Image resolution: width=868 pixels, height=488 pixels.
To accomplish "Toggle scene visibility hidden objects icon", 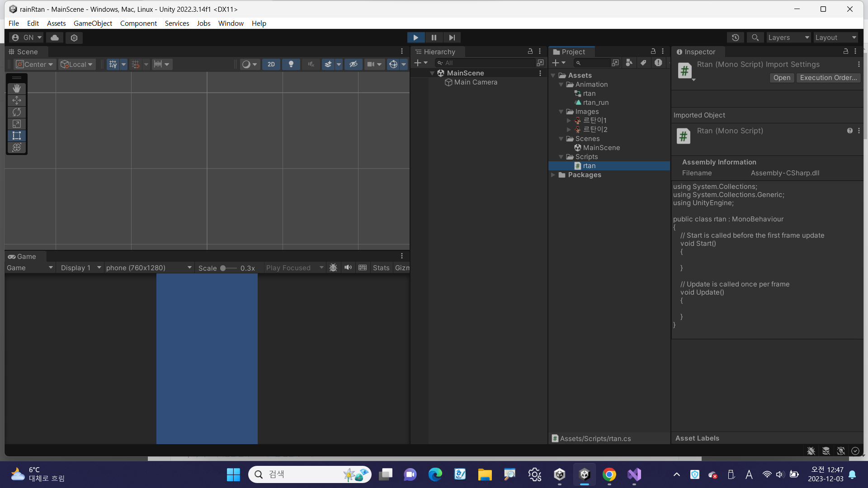I will [x=354, y=64].
